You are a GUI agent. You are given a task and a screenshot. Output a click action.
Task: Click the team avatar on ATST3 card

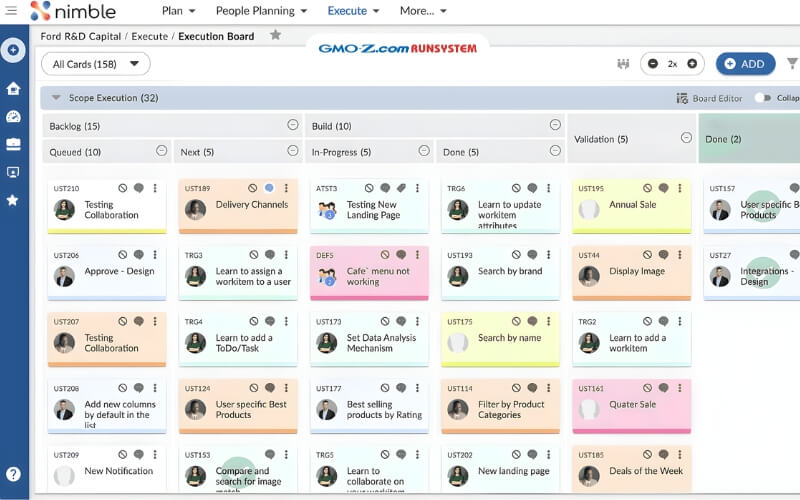[327, 210]
